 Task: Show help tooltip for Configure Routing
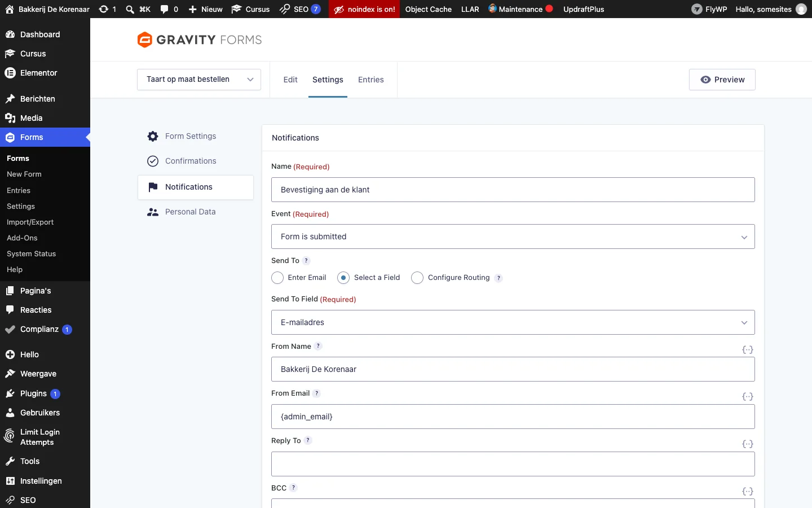pyautogui.click(x=498, y=278)
